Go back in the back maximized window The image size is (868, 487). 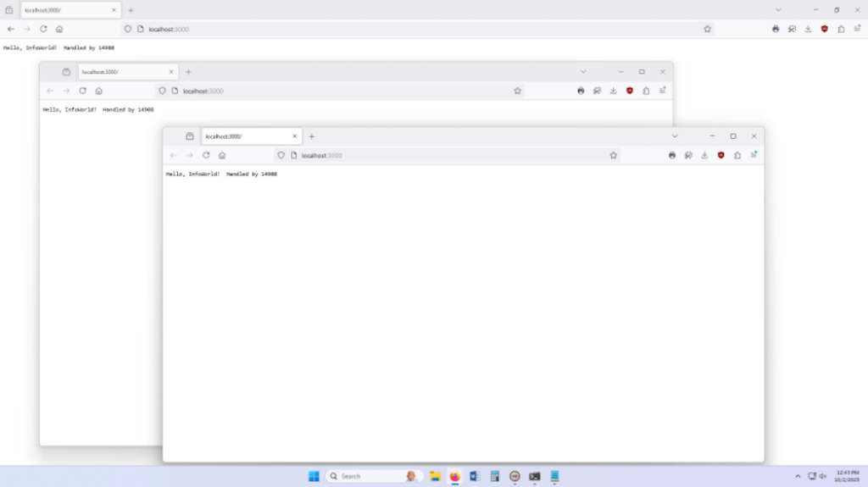pyautogui.click(x=11, y=29)
